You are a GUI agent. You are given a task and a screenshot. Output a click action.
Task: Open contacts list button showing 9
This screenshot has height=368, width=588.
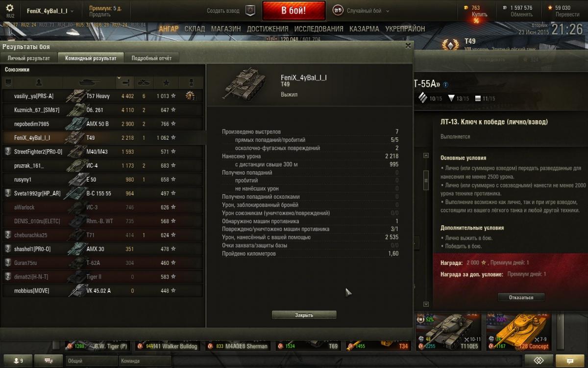(x=19, y=361)
